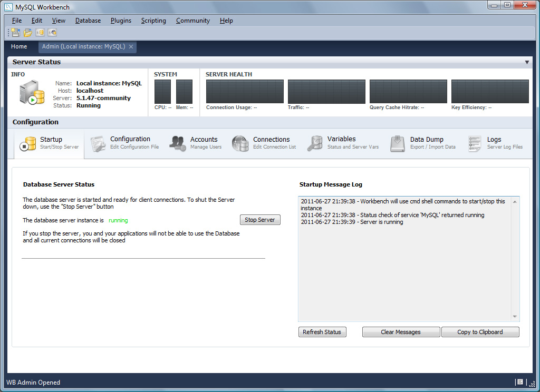
Task: Click the 'WB Admin Opened' status bar text
Action: 33,383
